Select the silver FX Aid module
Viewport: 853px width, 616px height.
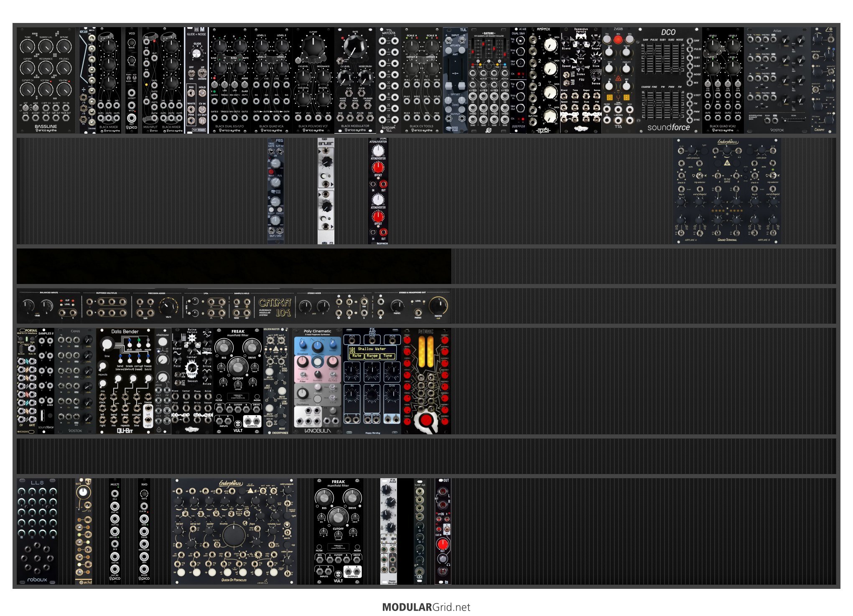(x=389, y=531)
